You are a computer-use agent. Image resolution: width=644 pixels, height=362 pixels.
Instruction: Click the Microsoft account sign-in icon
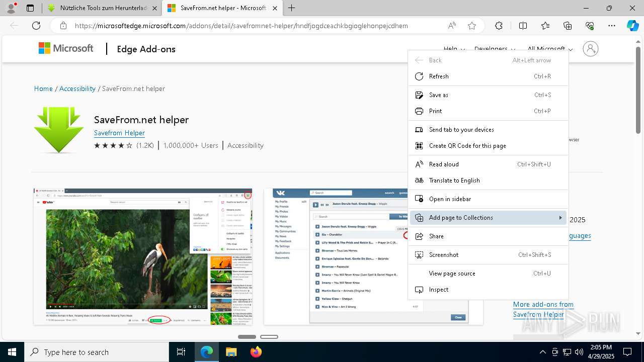pyautogui.click(x=590, y=49)
